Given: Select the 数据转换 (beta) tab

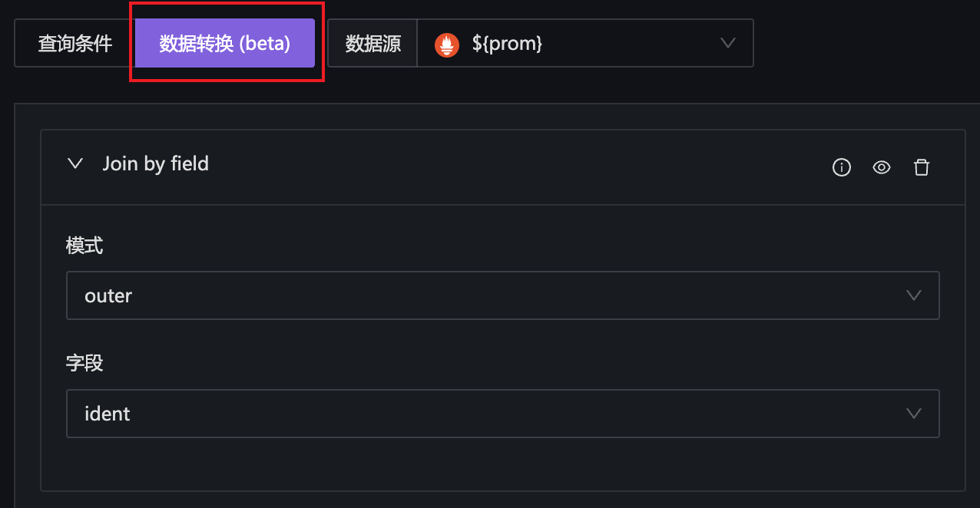Looking at the screenshot, I should point(225,44).
